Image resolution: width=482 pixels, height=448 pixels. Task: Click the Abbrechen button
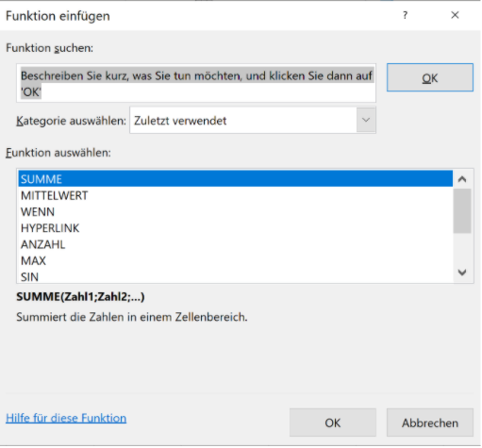point(430,423)
